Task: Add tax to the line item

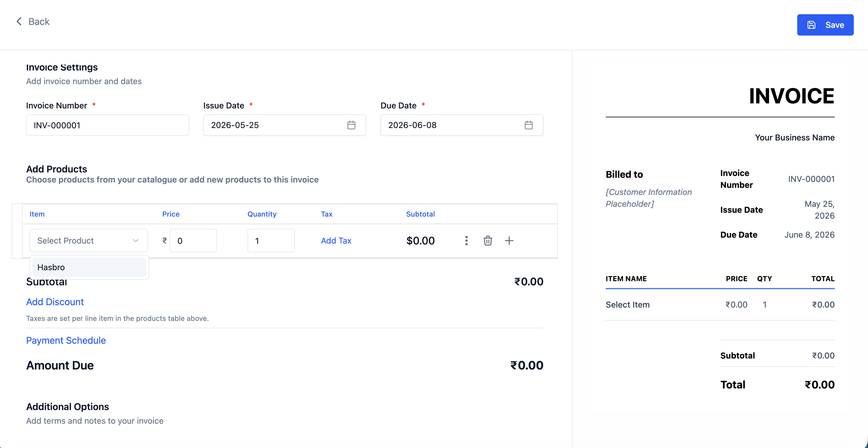Action: pyautogui.click(x=336, y=241)
